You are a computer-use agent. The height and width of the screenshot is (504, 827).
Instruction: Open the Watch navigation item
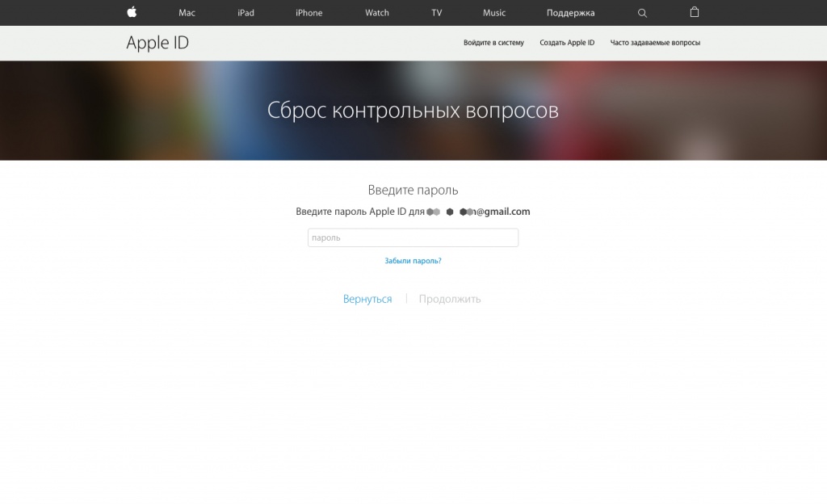[x=377, y=13]
